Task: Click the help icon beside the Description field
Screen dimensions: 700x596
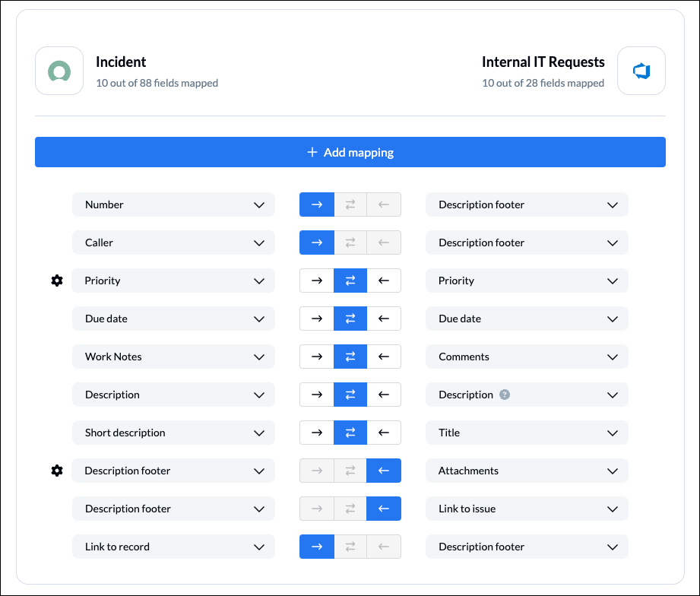Action: pos(505,395)
